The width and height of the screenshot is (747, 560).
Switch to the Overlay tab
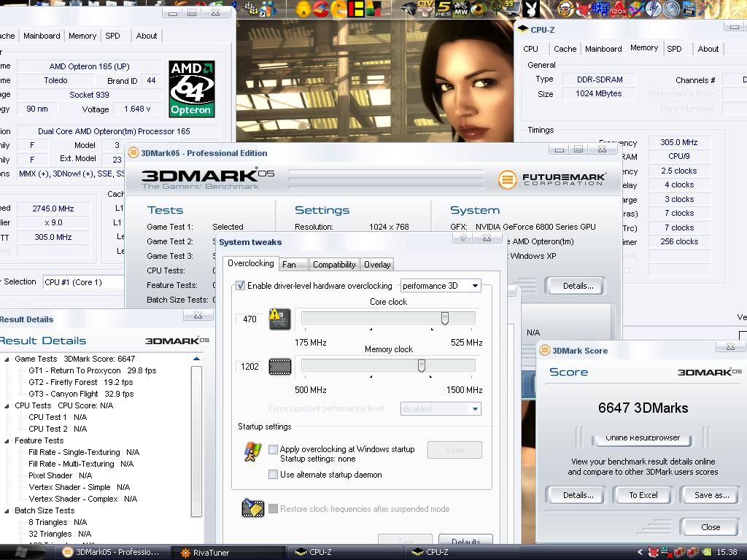(x=377, y=264)
